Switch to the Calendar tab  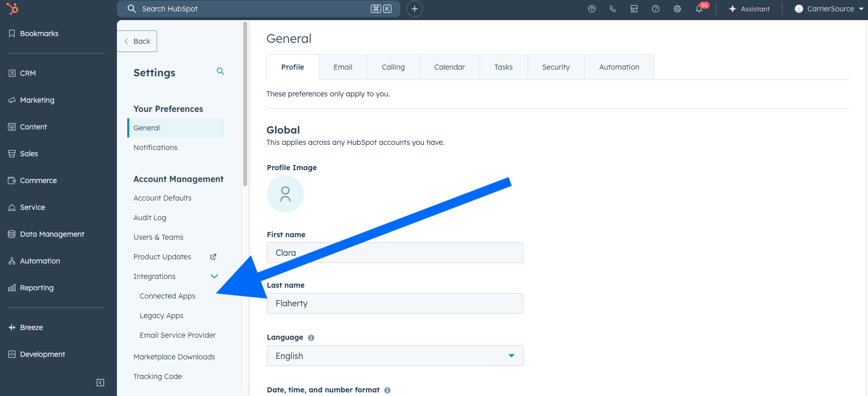450,67
